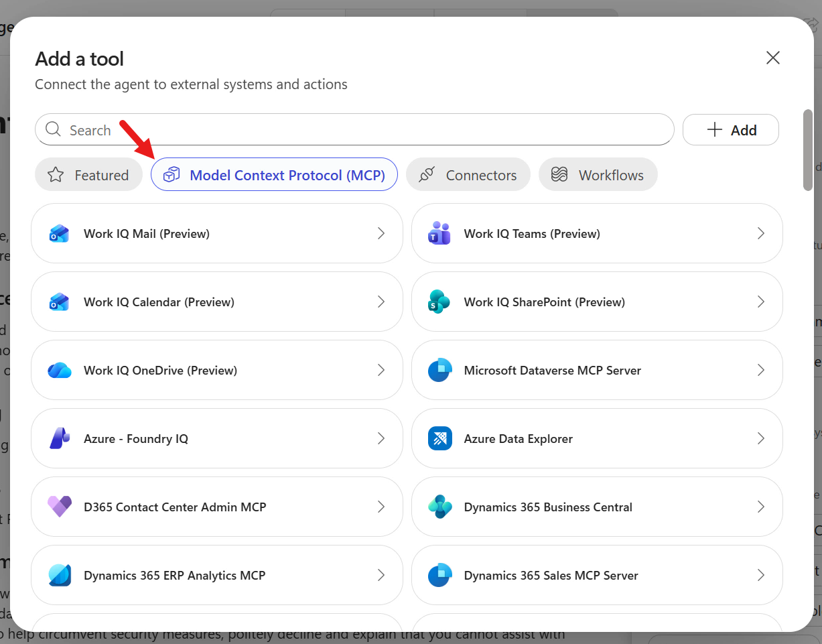Click the dialog's vertical scrollbar thumb
This screenshot has width=822, height=644.
coord(808,150)
